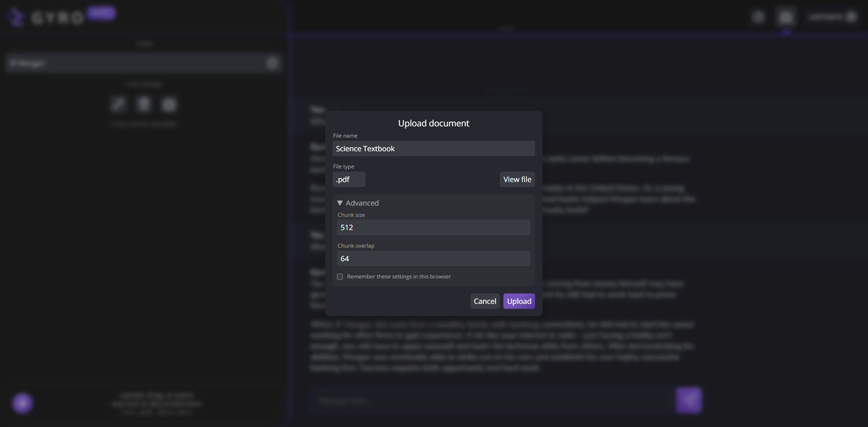Collapse the Advanced section triangle

click(x=340, y=203)
